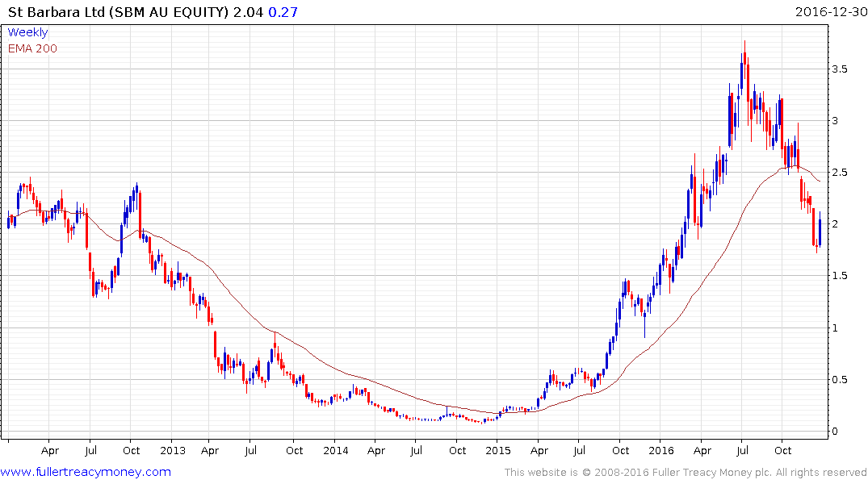868x484 pixels.
Task: Click the copyright notice text
Action: [686, 473]
